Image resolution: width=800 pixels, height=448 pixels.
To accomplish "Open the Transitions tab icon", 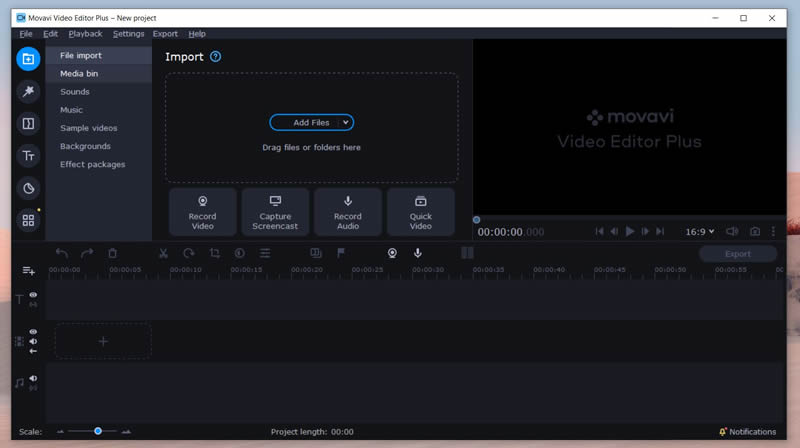I will 28,123.
